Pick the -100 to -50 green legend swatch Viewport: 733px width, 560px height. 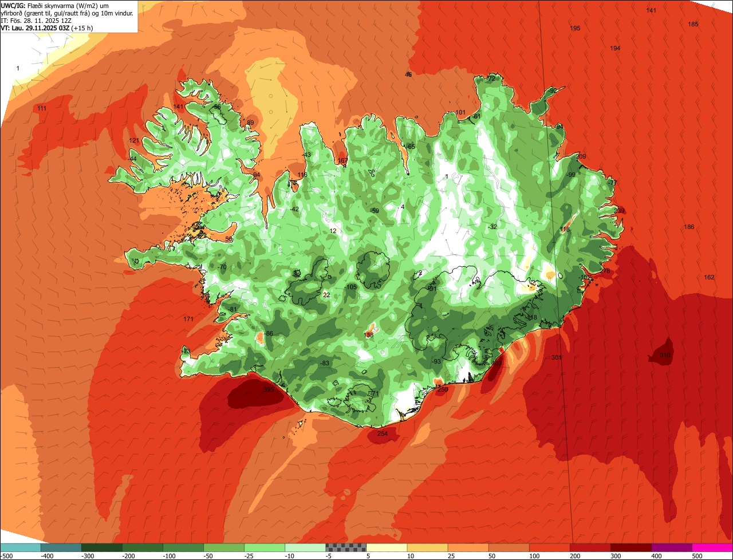183,547
